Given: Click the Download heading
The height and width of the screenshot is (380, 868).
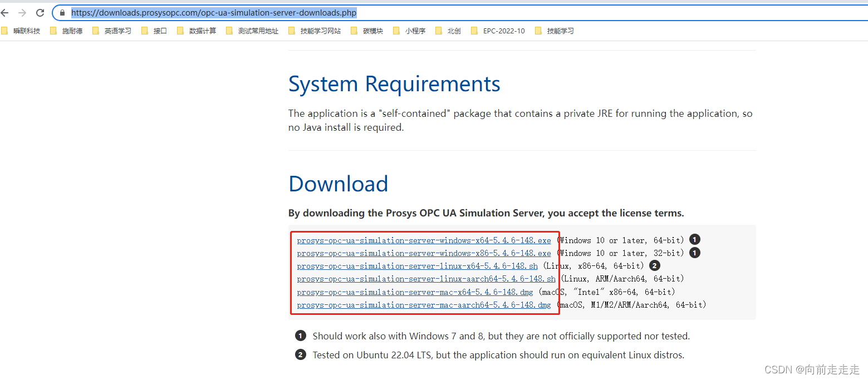Looking at the screenshot, I should click(x=338, y=184).
